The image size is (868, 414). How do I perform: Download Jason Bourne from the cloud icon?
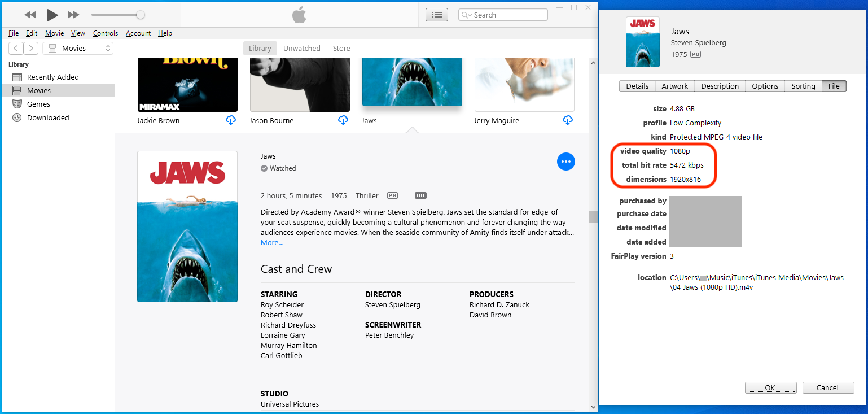343,120
